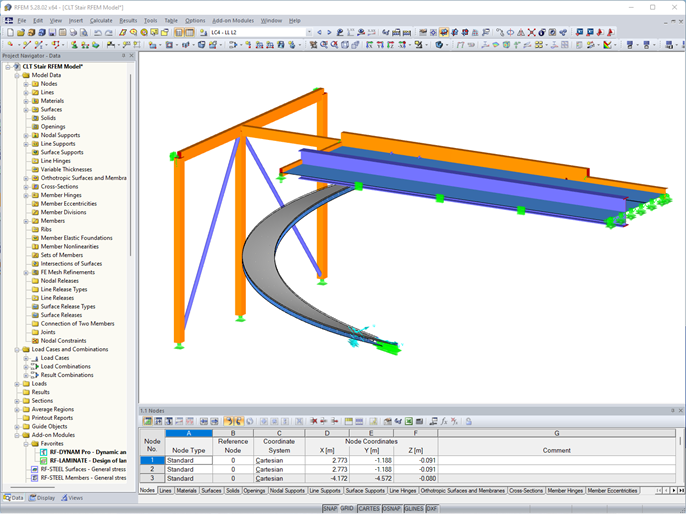Click the View in X direction icon

click(370, 45)
